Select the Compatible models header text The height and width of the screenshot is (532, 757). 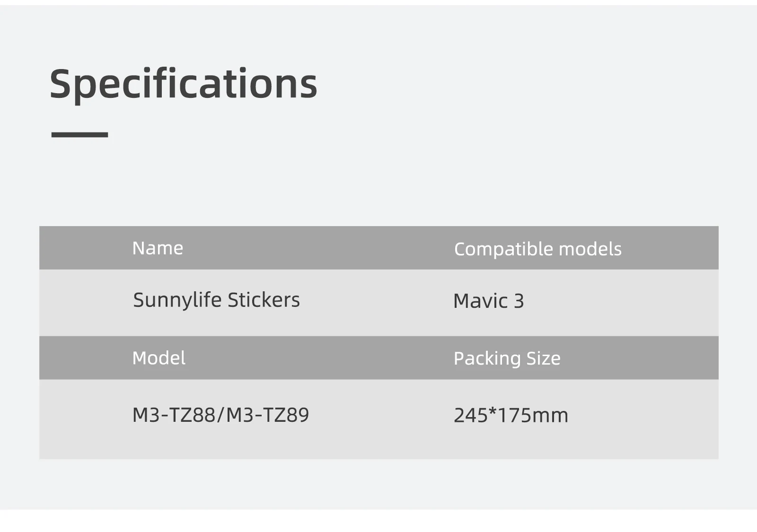pos(537,249)
